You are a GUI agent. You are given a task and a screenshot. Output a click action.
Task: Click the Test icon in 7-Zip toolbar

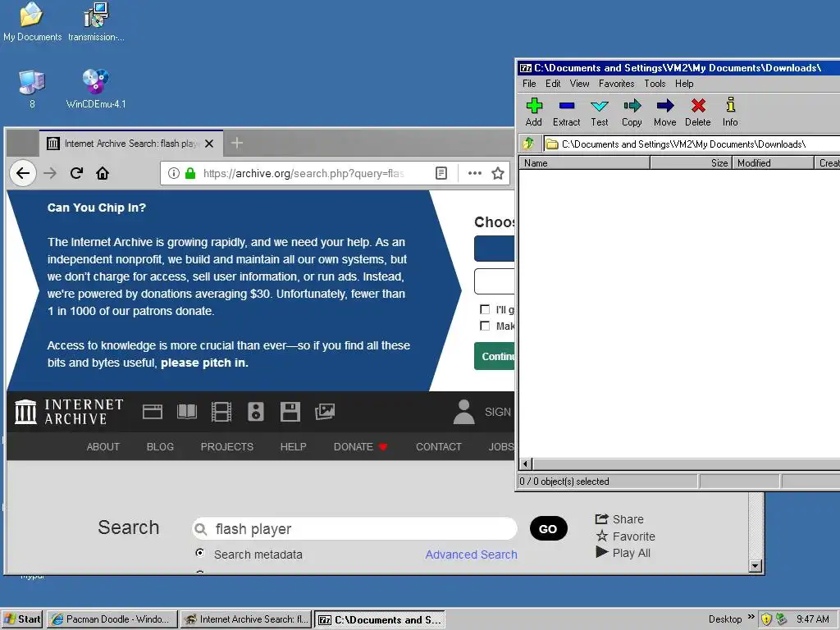(x=599, y=106)
